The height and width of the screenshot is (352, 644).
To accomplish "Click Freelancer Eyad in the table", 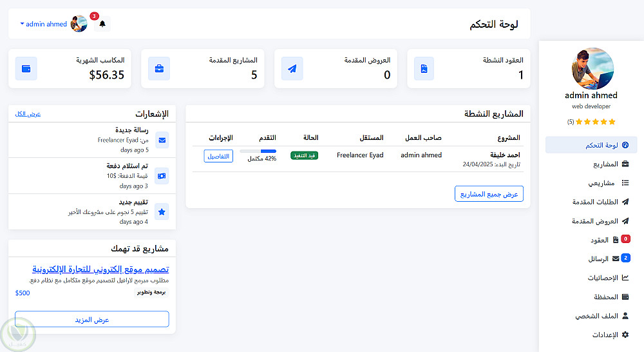I will (360, 155).
